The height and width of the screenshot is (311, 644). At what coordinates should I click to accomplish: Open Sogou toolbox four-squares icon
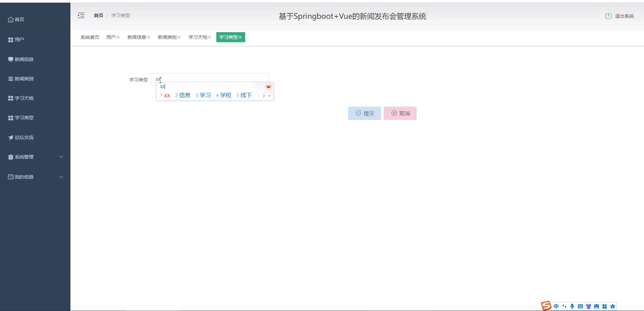tap(604, 306)
